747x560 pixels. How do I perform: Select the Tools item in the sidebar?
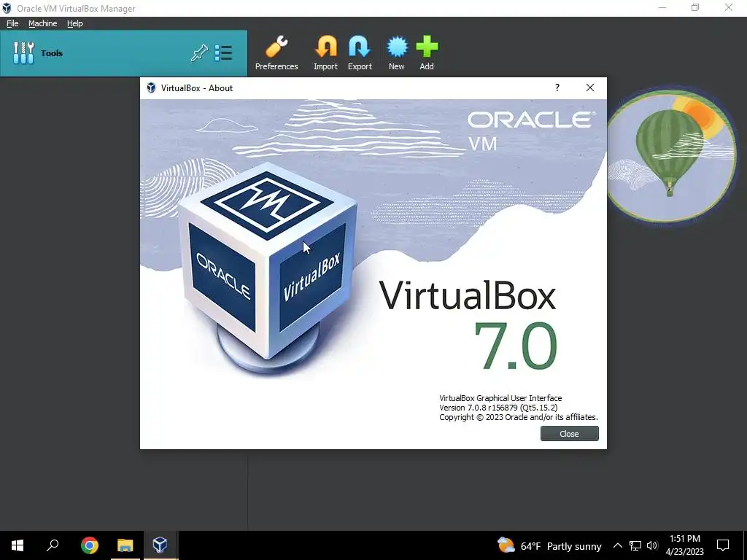click(123, 52)
